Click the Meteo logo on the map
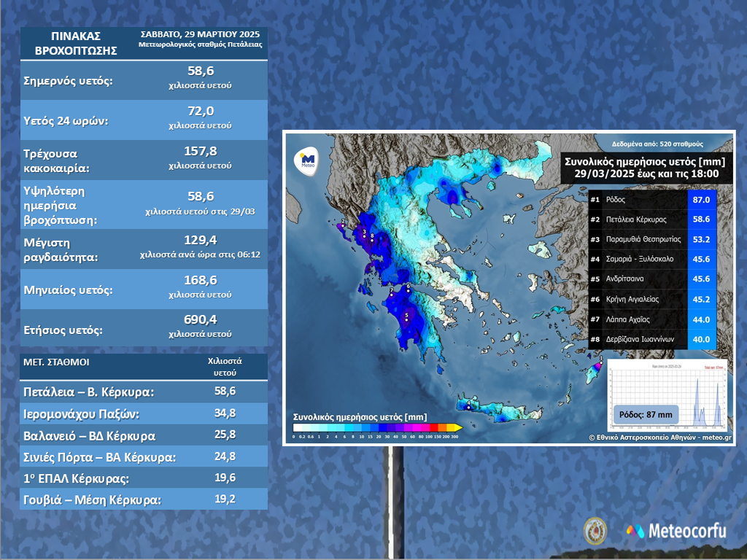This screenshot has height=560, width=747. pos(307,160)
